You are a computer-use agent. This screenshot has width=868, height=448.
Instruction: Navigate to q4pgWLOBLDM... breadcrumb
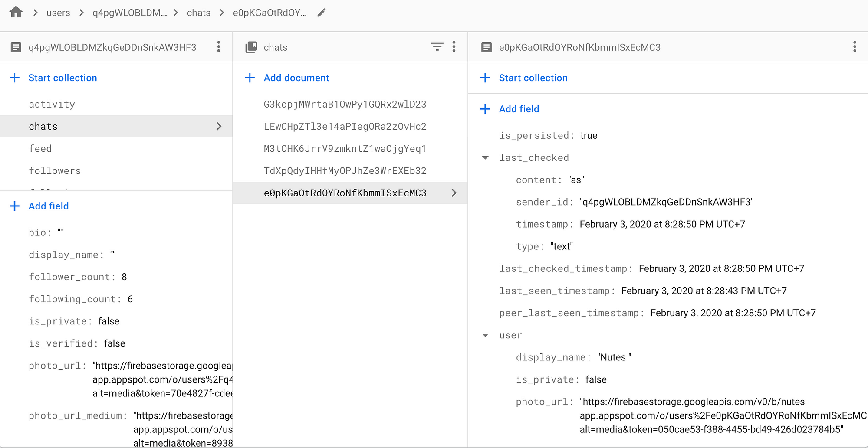coord(129,13)
